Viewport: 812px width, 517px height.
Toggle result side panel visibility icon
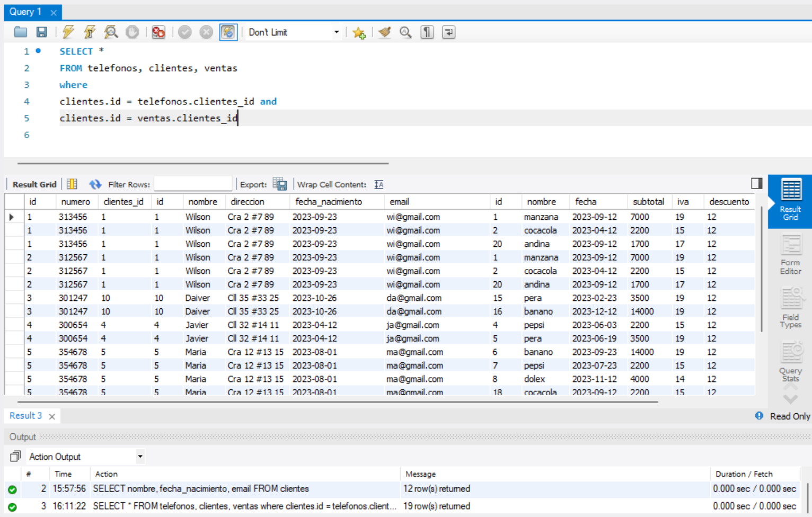point(757,183)
